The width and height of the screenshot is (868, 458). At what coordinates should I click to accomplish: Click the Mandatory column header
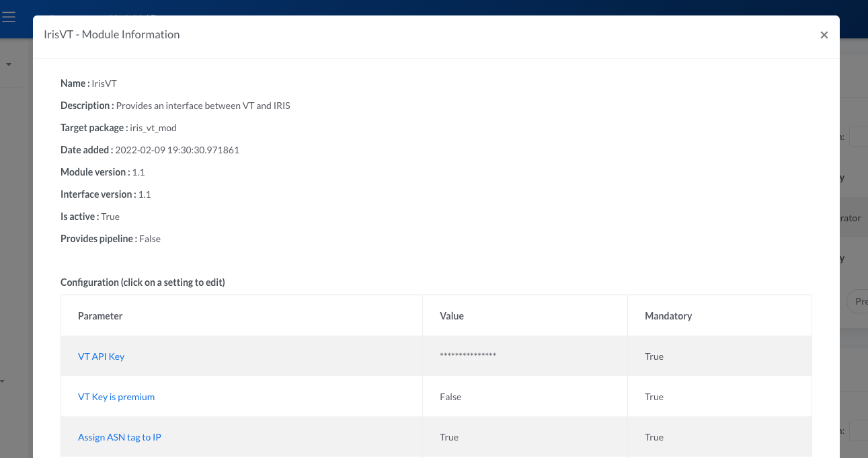click(668, 315)
